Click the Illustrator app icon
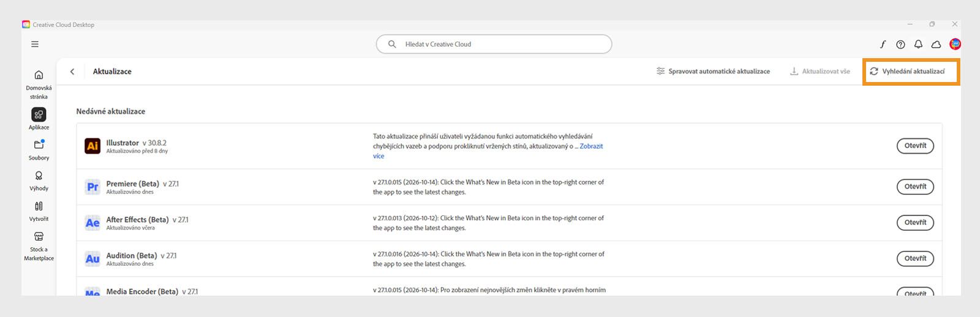The image size is (980, 317). [x=92, y=146]
